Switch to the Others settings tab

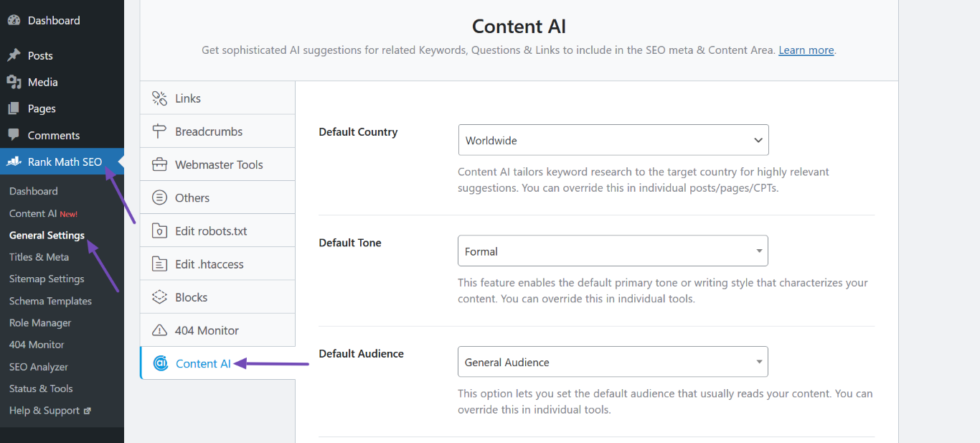click(217, 197)
